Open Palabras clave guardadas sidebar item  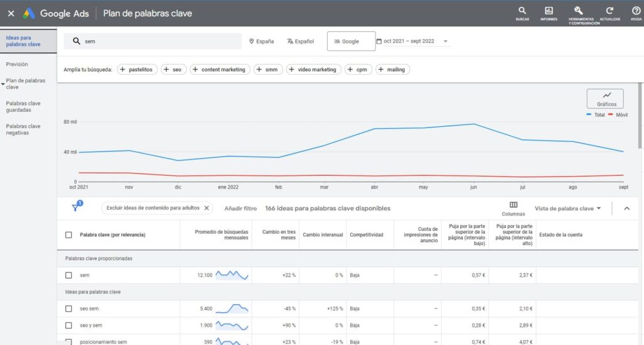coord(23,107)
